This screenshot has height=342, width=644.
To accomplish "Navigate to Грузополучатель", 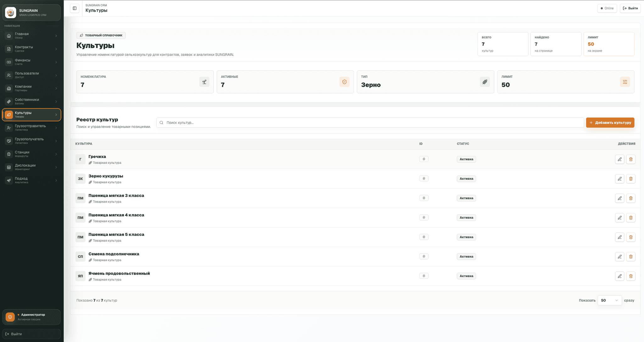I will (31, 141).
